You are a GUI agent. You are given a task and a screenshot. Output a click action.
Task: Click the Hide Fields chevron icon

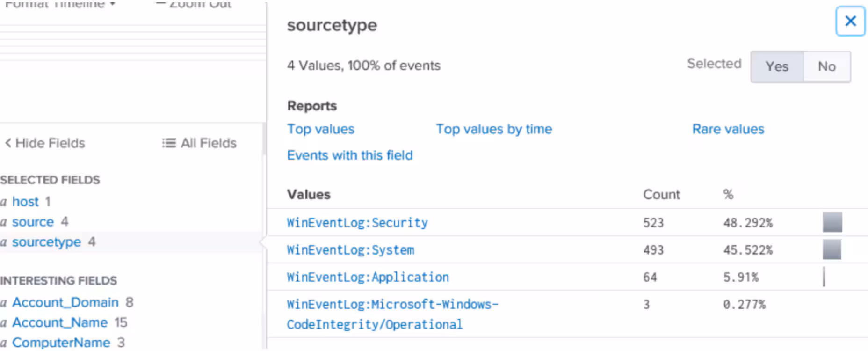pyautogui.click(x=8, y=143)
